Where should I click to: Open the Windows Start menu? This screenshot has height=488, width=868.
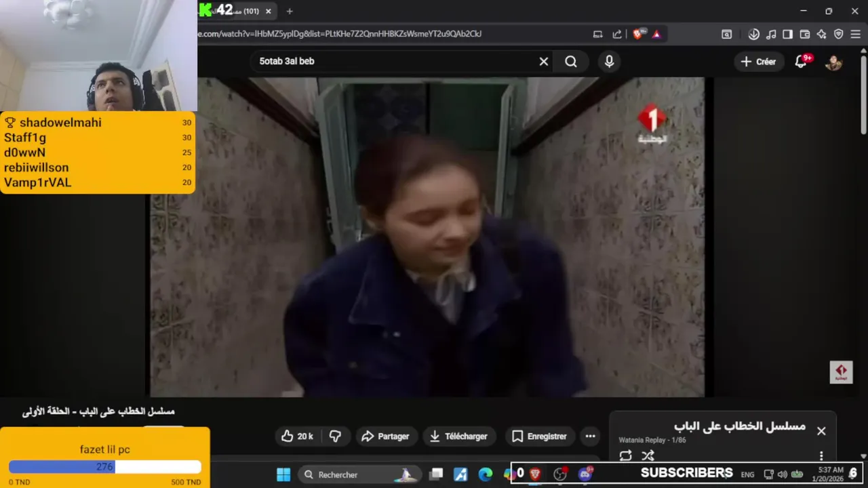(283, 474)
